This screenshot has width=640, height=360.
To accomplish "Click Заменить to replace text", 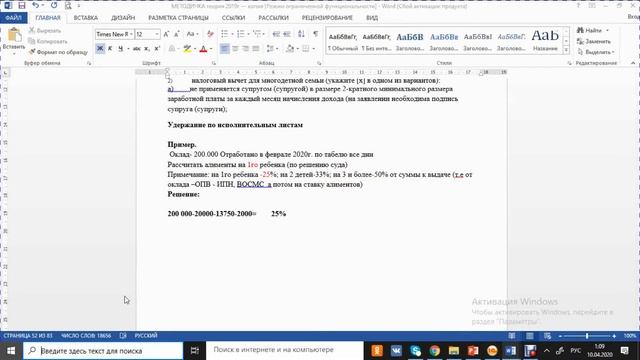I will tap(594, 41).
